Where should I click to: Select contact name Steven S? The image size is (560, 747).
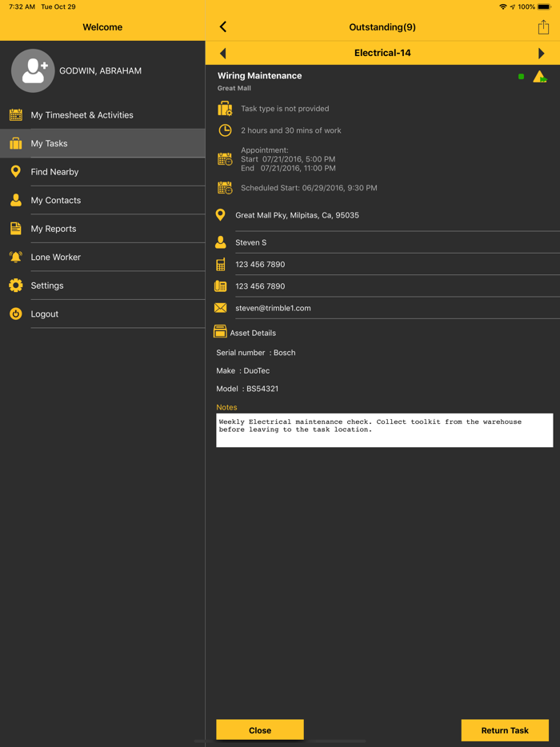click(x=250, y=242)
